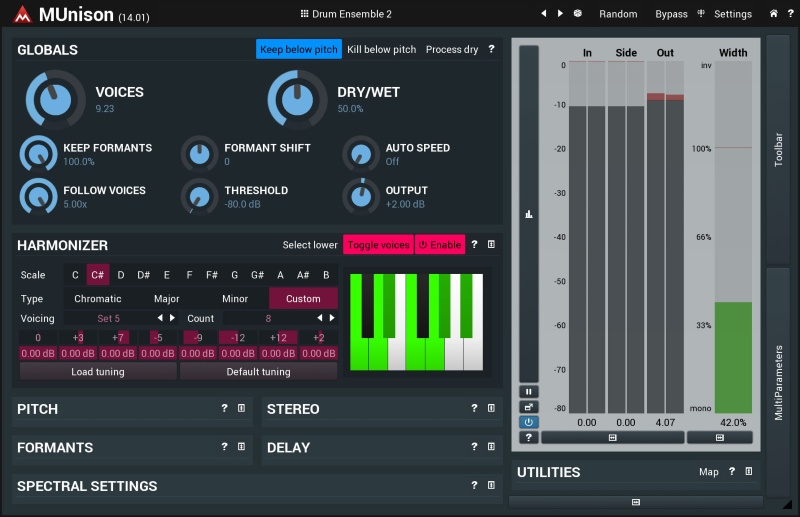Screen dimensions: 800x517
Task: Select G as scale root
Action: tap(235, 275)
